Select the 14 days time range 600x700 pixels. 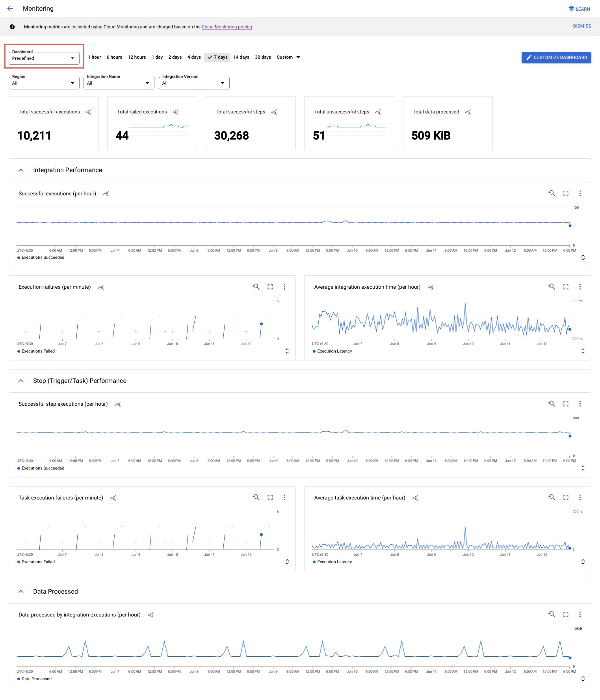pos(241,57)
